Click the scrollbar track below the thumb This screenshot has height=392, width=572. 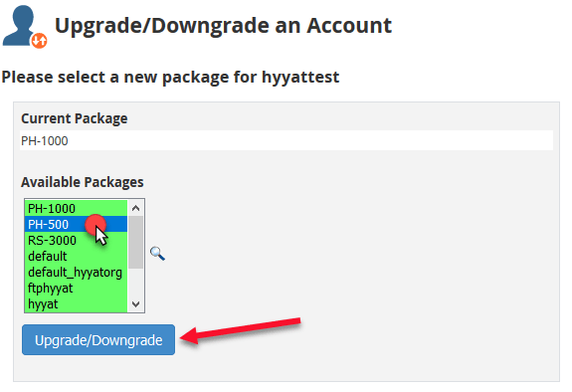[x=135, y=283]
